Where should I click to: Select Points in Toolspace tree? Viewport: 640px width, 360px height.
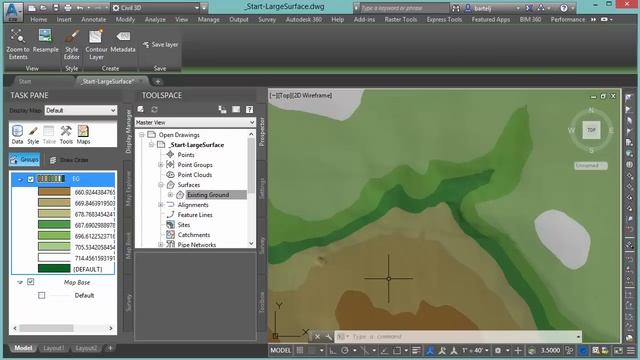186,155
